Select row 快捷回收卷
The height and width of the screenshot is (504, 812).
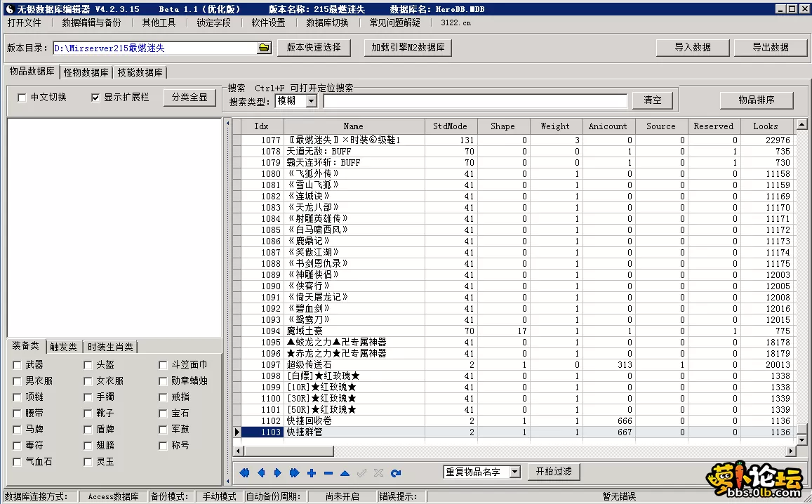coord(513,421)
